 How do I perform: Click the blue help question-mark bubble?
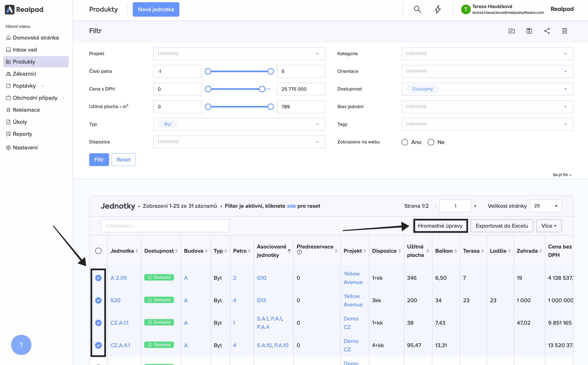tap(21, 345)
